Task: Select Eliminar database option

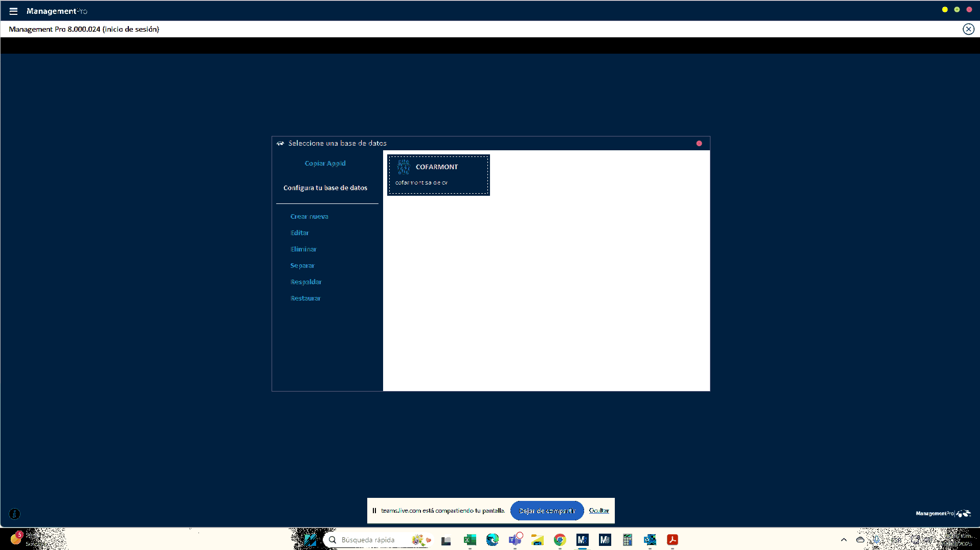Action: tap(303, 249)
